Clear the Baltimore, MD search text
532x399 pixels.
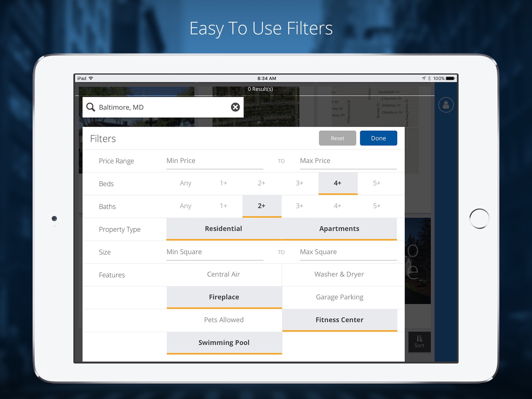[235, 107]
